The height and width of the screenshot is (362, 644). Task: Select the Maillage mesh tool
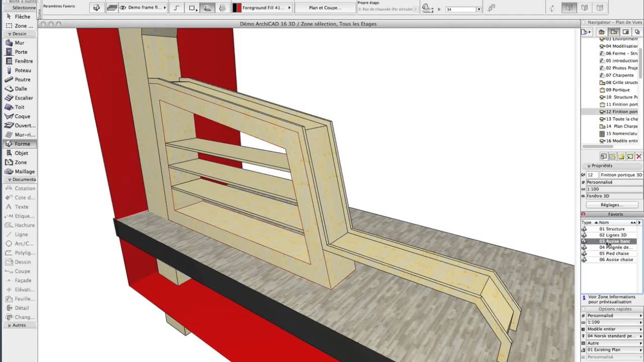point(19,171)
